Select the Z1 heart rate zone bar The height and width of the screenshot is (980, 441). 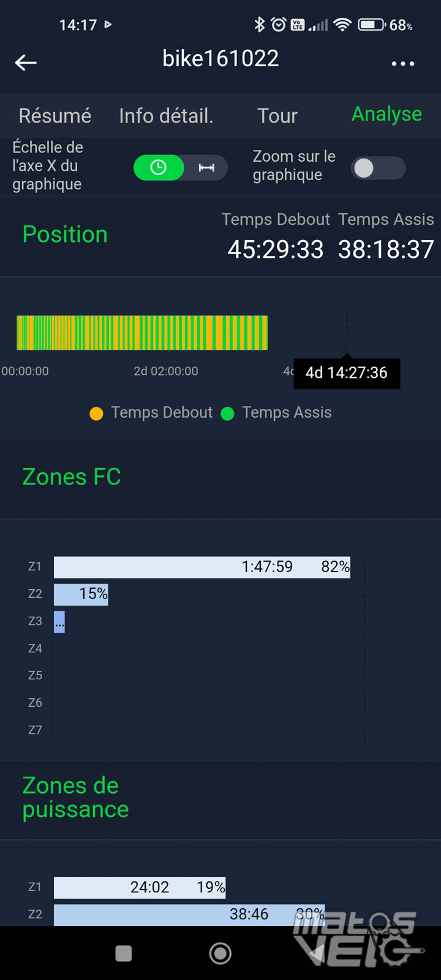202,567
